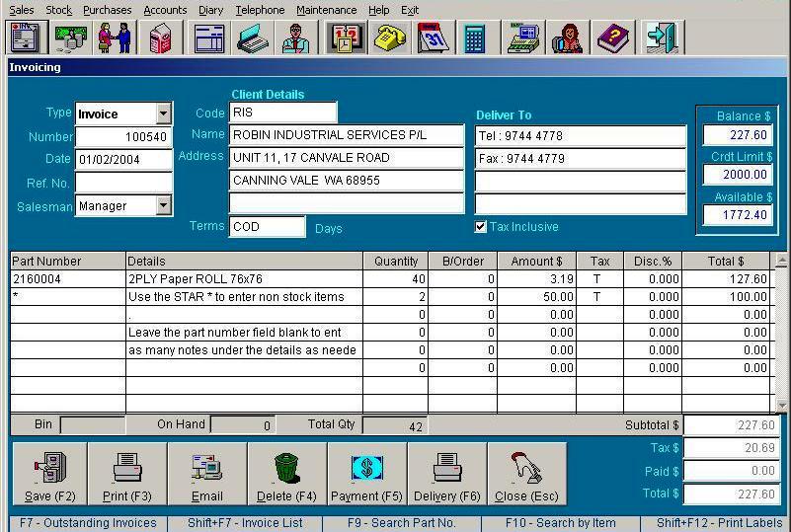Screen dimensions: 791x532
Task: Open the Purchases menu
Action: point(107,10)
